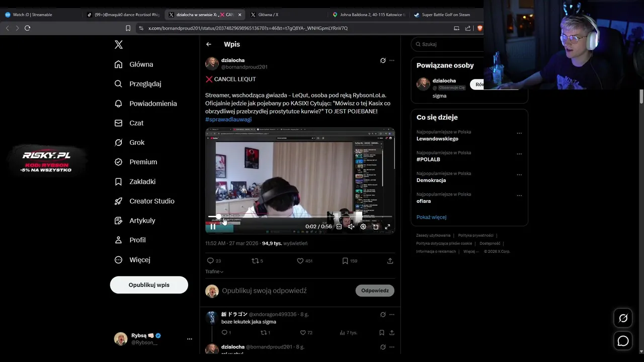This screenshot has height=362, width=644.
Task: Open Powiadomienia notifications
Action: (x=146, y=104)
